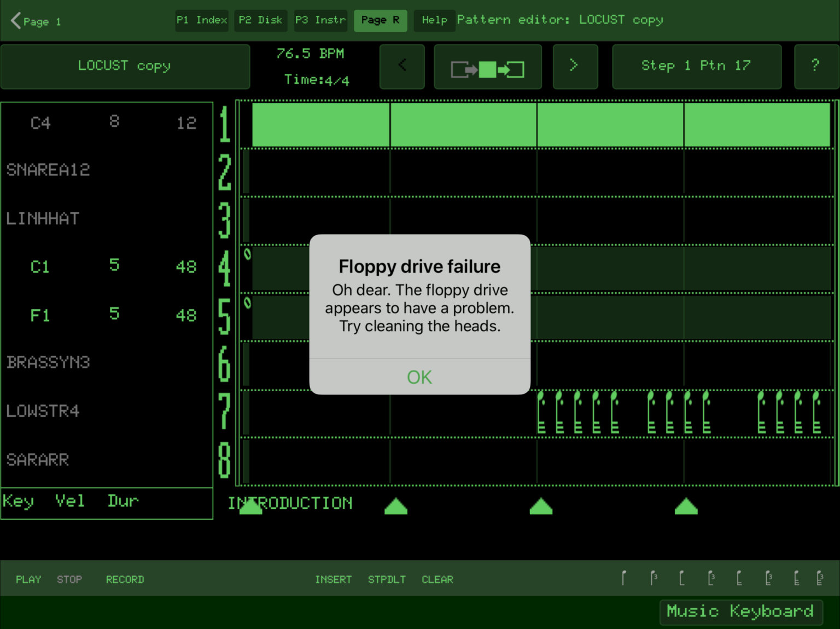Open the Step 1 Ptn 17 selector
The image size is (840, 629).
click(696, 66)
